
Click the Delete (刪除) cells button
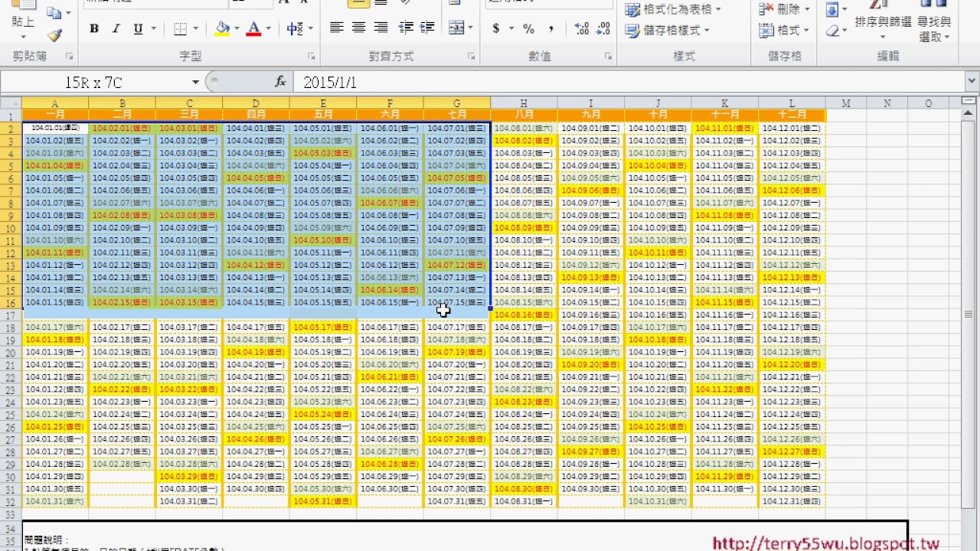pyautogui.click(x=784, y=9)
